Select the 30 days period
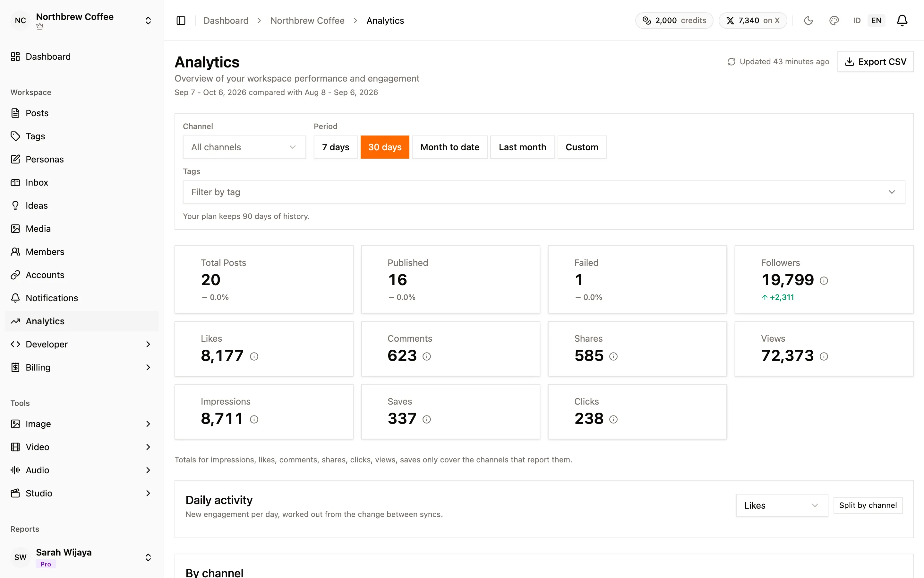924x578 pixels. 384,147
